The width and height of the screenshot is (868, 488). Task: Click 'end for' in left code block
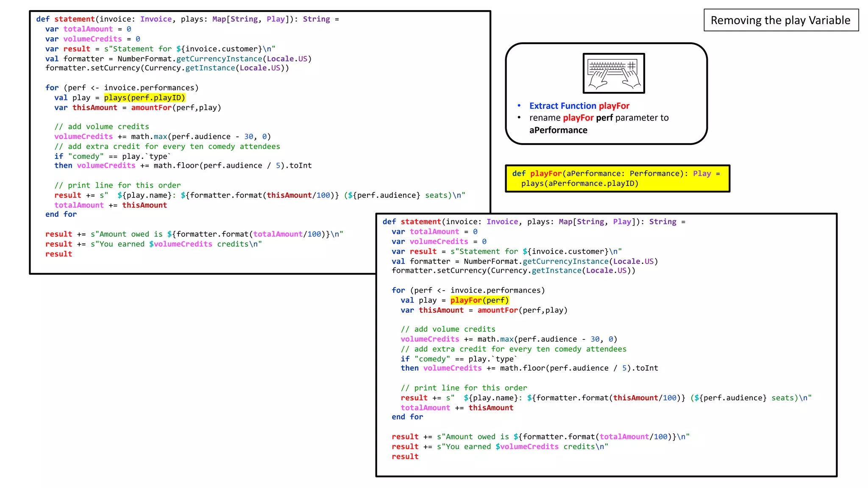tap(61, 214)
